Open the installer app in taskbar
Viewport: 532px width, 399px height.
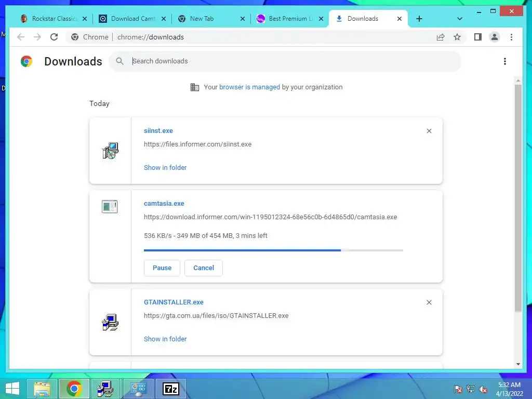click(105, 389)
